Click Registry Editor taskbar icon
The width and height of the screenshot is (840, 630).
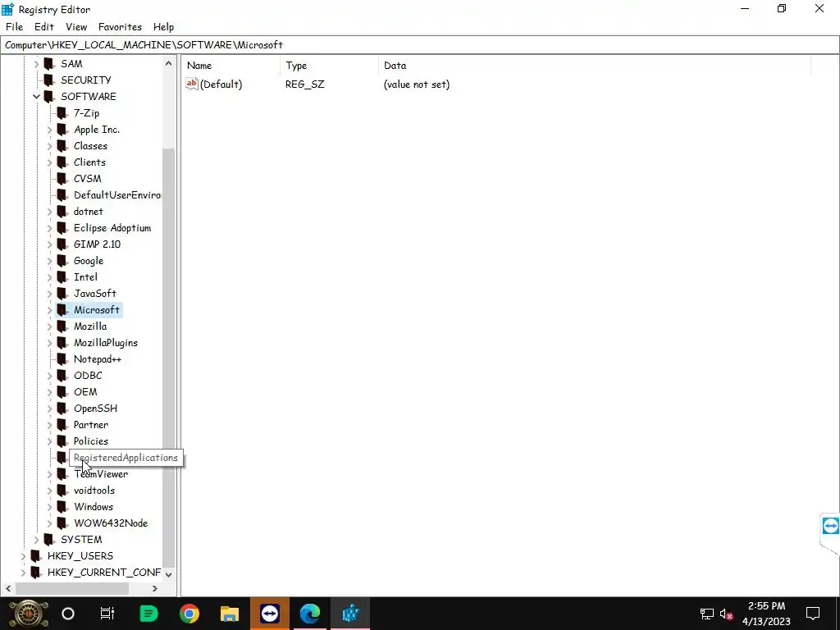(x=350, y=614)
